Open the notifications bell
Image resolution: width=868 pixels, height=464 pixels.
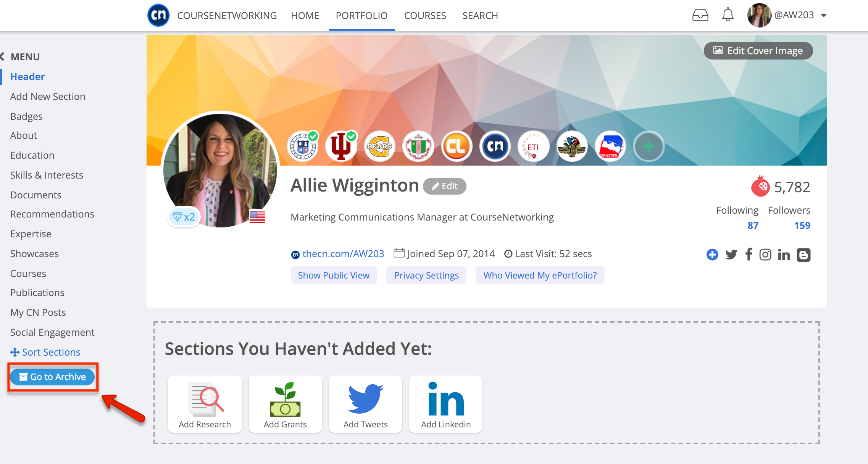(728, 15)
